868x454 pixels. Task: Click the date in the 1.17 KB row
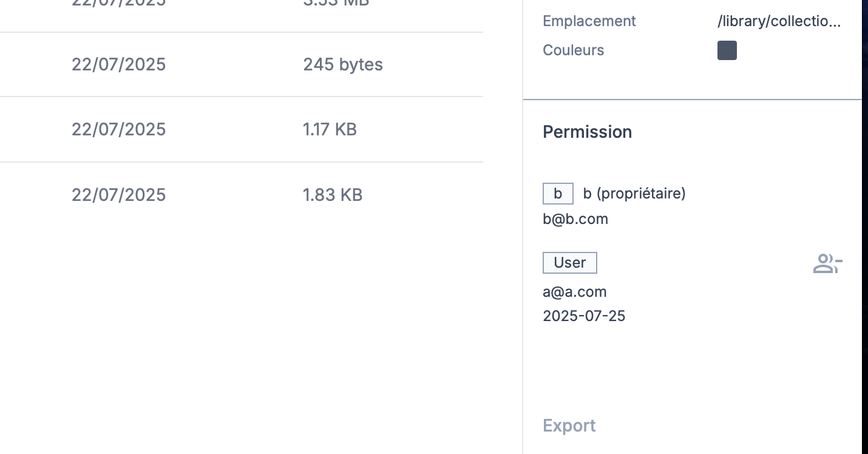pyautogui.click(x=118, y=129)
